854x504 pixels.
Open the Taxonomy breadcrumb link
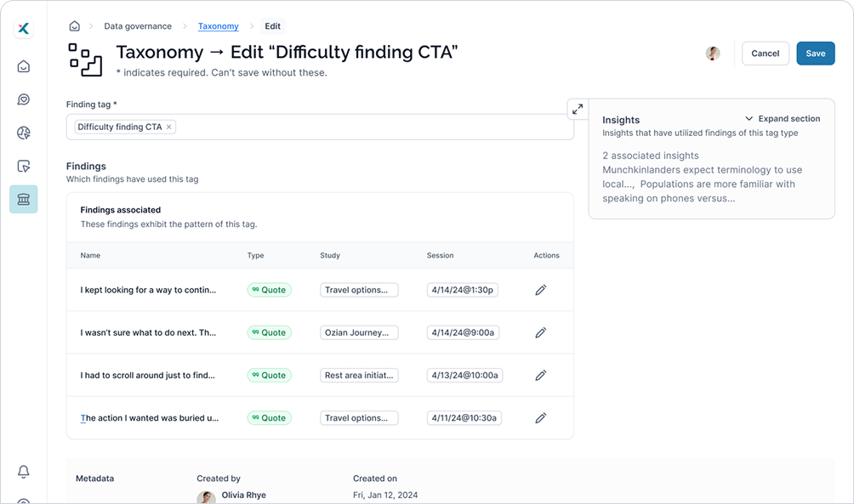click(218, 26)
